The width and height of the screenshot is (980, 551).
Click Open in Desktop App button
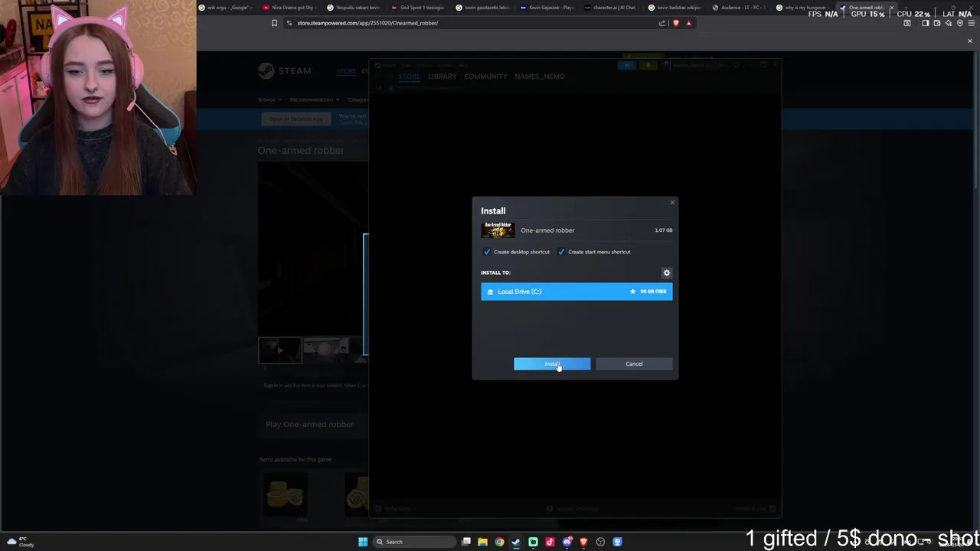point(296,119)
